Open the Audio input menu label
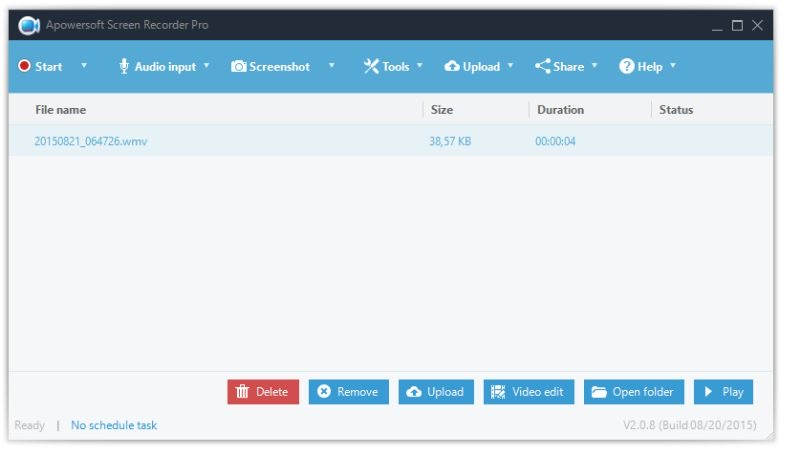The image size is (800, 455). click(x=165, y=67)
